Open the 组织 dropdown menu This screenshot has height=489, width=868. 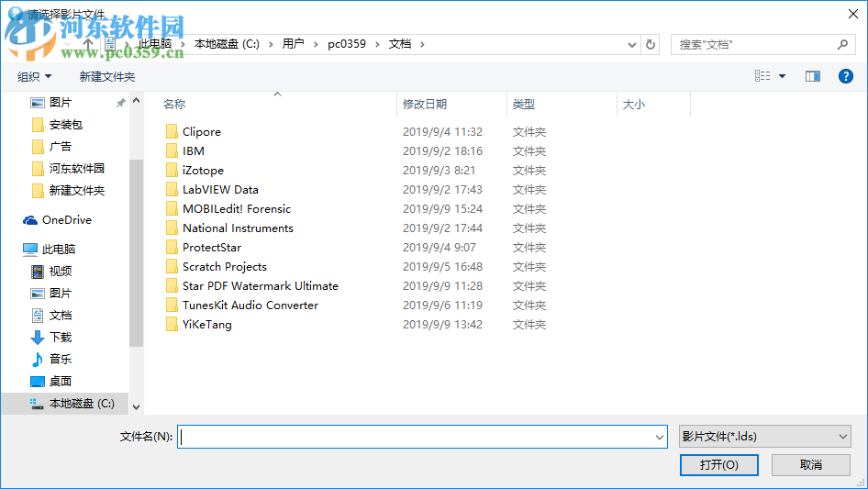34,76
